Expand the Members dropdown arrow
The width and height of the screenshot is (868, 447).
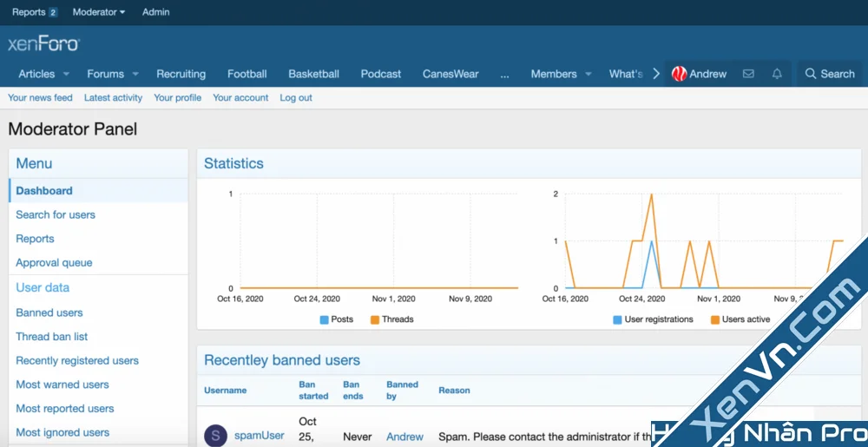point(589,74)
